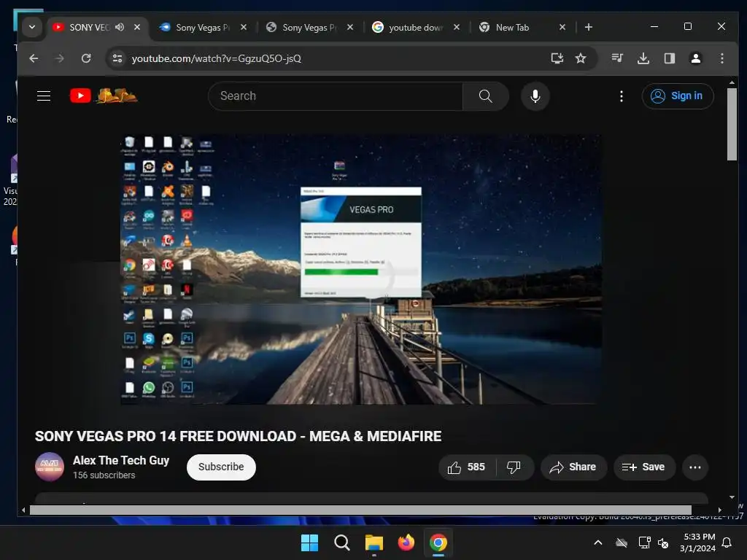
Task: Click the YouTube Search input field
Action: [336, 96]
